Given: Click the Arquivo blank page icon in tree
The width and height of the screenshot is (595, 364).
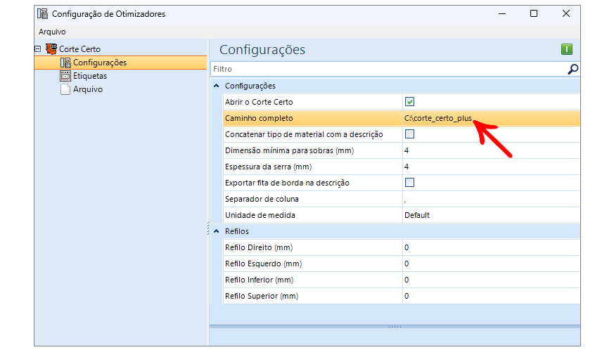Looking at the screenshot, I should point(65,89).
